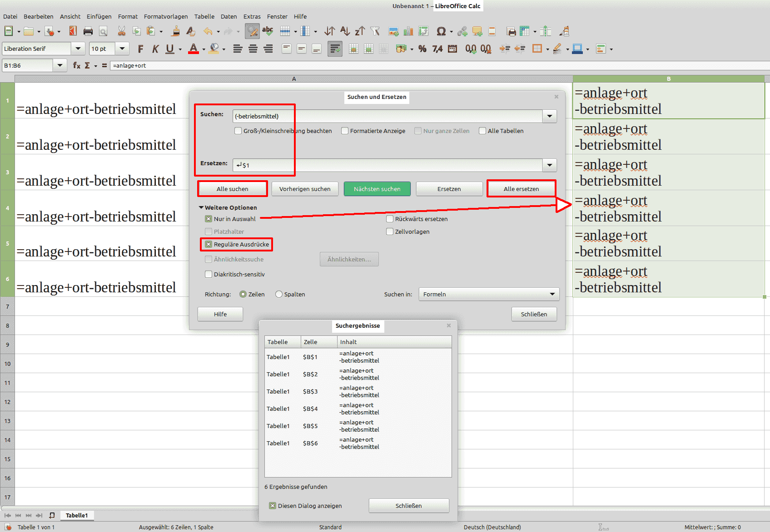Enable Groß-/Kleinschreibung beachten checkbox
This screenshot has width=770, height=532.
(238, 131)
